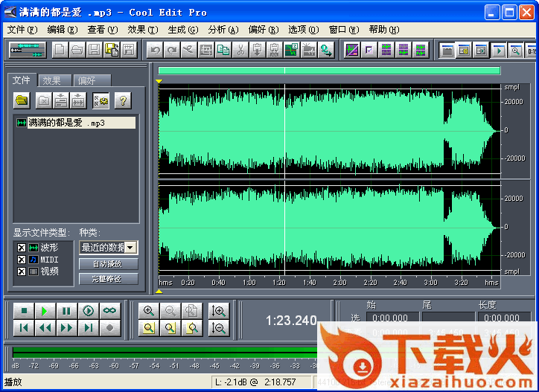This screenshot has width=539, height=392.
Task: Click the 1:23.240 time display
Action: point(291,321)
